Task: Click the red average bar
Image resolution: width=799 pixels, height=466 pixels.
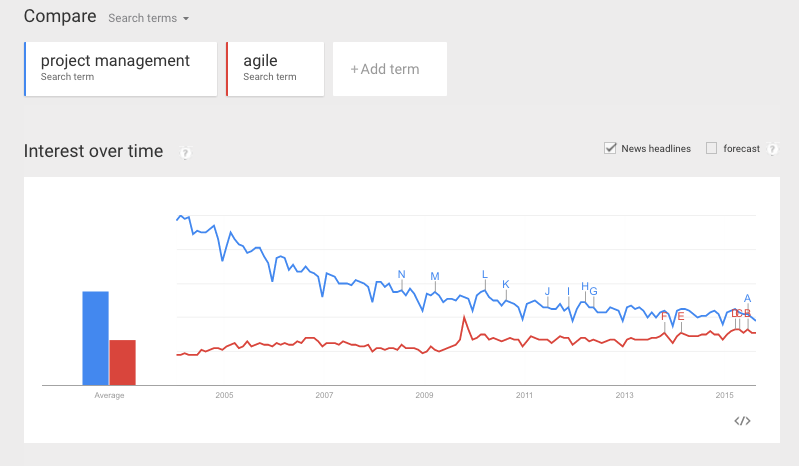Action: (123, 362)
